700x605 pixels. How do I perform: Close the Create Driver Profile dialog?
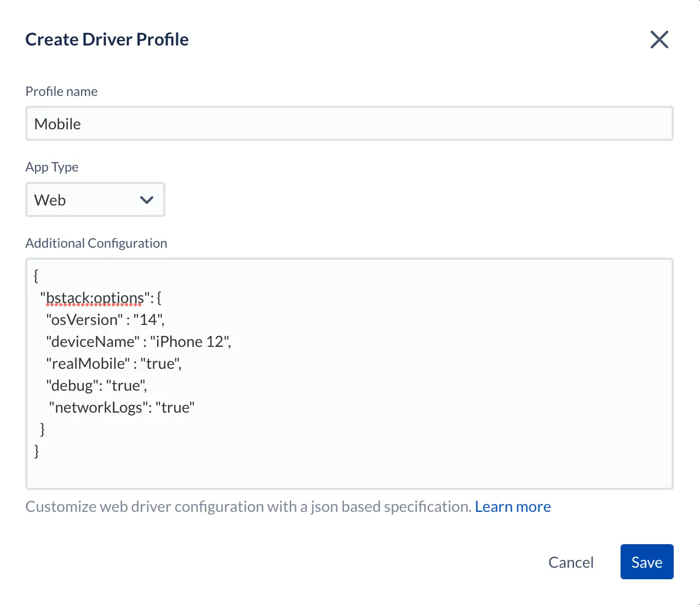[659, 39]
